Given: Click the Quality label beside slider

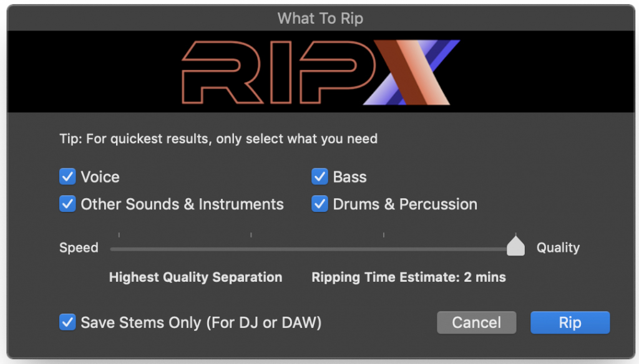Looking at the screenshot, I should (558, 247).
